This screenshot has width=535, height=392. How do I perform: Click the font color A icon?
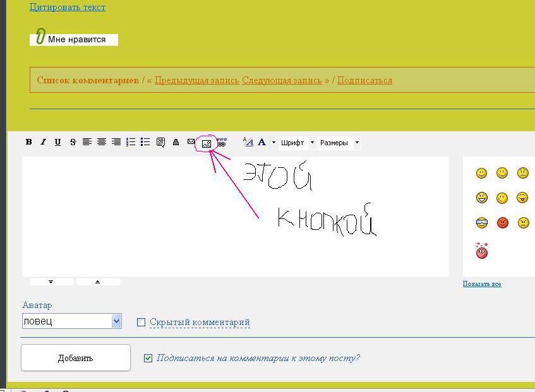[261, 142]
